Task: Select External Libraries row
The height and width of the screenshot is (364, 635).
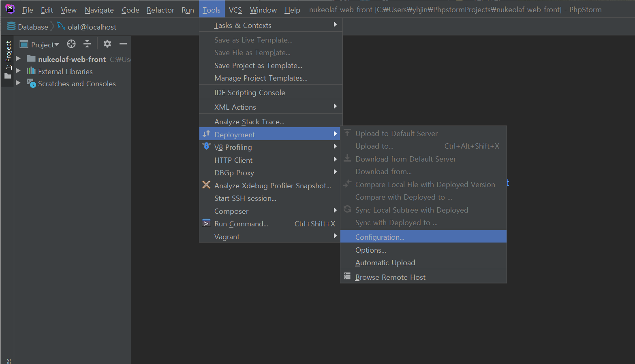Action: 73,71
